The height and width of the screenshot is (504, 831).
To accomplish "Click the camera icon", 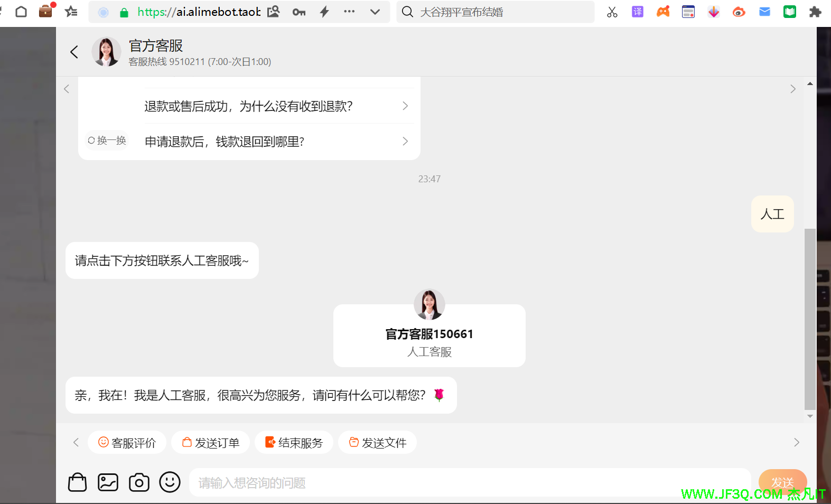I will coord(139,482).
